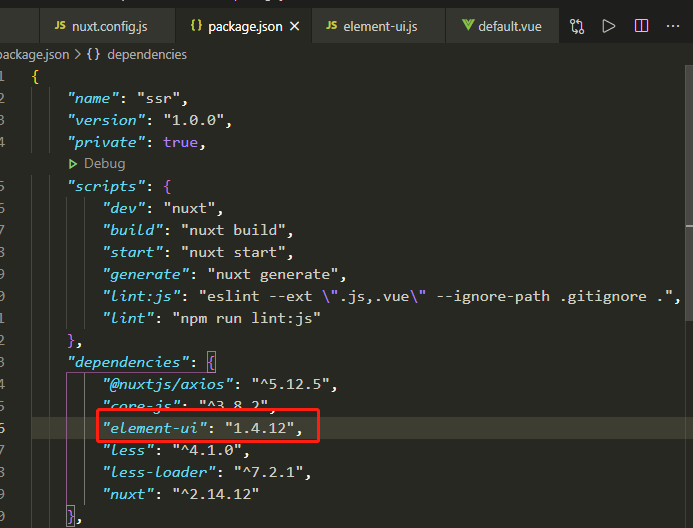Click the braces icon in the breadcrumb

click(x=93, y=54)
